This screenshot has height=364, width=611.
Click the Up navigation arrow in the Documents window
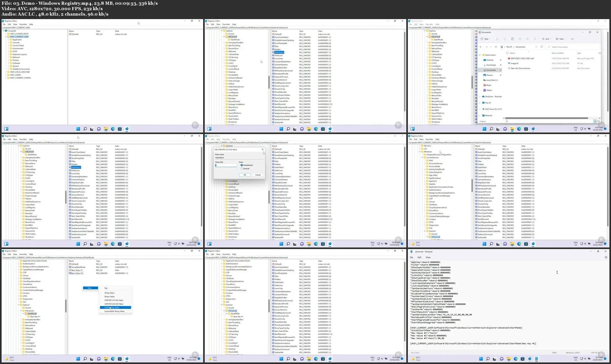496,47
